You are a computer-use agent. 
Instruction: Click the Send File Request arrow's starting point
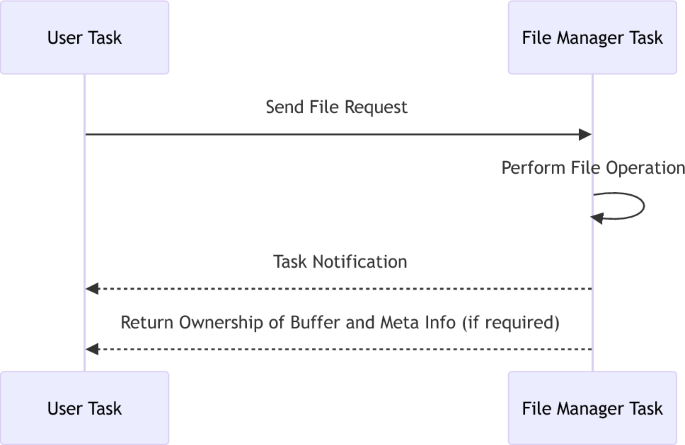[86, 134]
